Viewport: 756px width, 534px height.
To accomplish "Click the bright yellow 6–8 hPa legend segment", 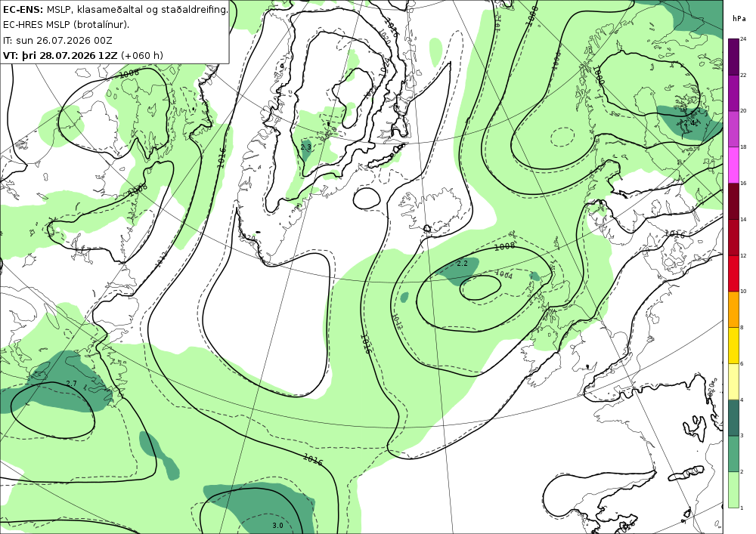I will pyautogui.click(x=733, y=345).
